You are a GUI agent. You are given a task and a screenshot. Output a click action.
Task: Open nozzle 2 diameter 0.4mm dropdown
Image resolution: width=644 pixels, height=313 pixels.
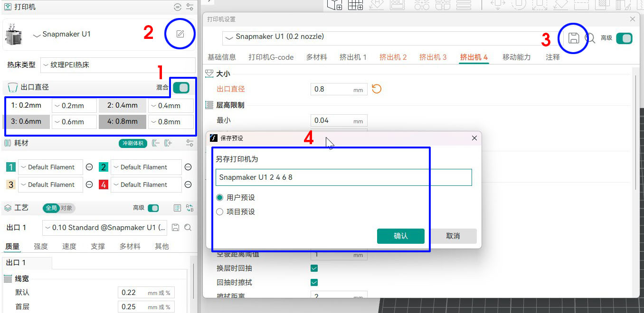(170, 106)
